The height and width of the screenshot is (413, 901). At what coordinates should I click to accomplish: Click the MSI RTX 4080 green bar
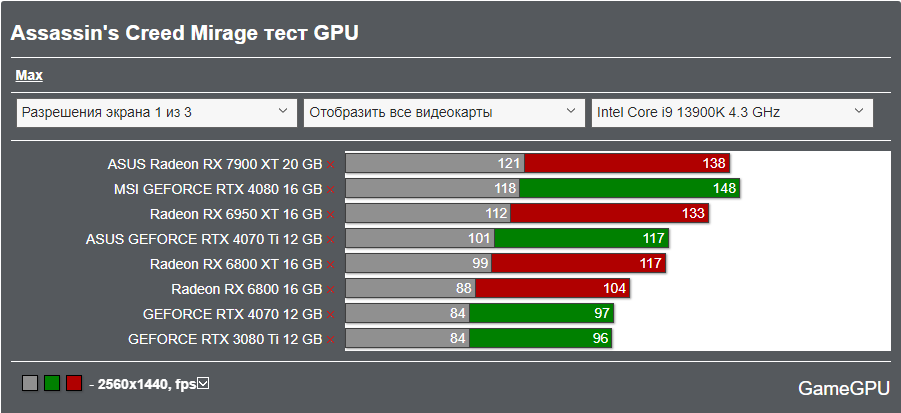click(x=629, y=188)
